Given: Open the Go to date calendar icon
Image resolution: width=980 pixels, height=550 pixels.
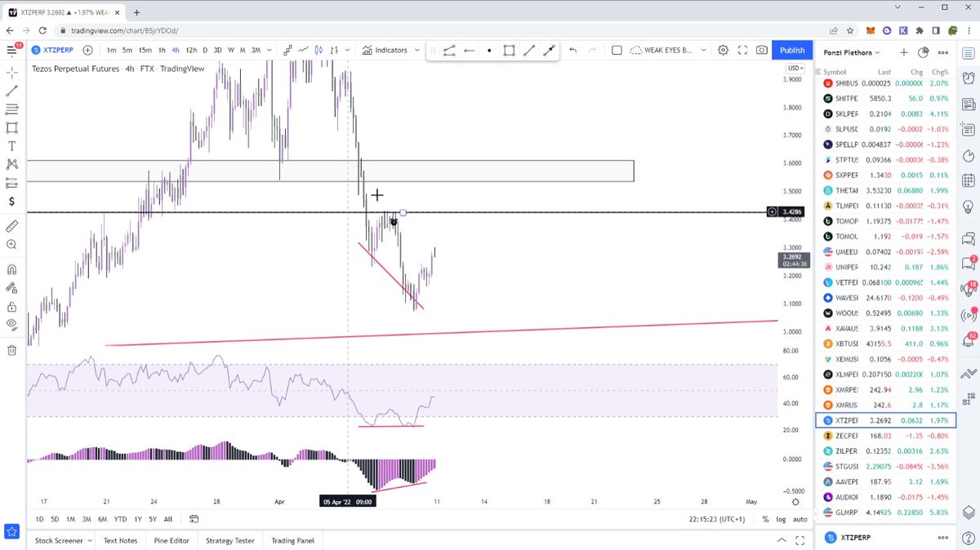Looking at the screenshot, I should click(194, 519).
